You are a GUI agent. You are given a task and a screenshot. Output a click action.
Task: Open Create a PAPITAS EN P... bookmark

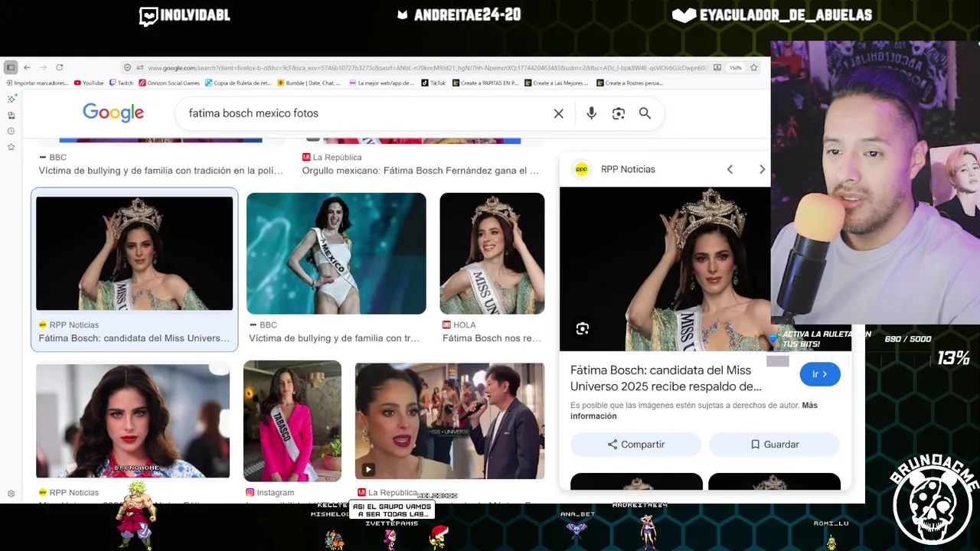click(485, 83)
